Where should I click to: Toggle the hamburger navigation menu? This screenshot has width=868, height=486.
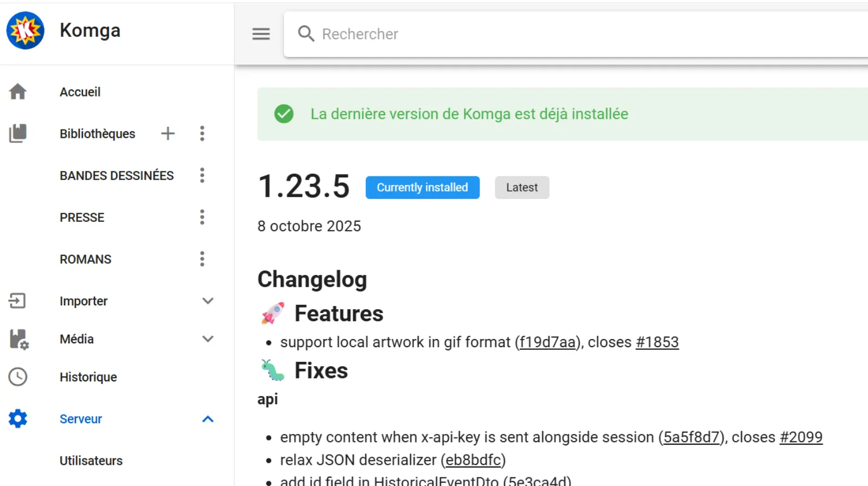(x=261, y=34)
